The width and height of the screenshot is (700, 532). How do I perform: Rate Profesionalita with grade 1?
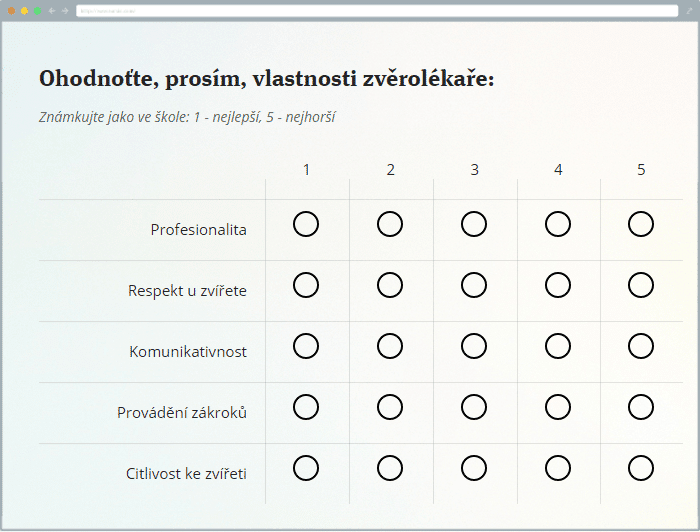click(306, 224)
